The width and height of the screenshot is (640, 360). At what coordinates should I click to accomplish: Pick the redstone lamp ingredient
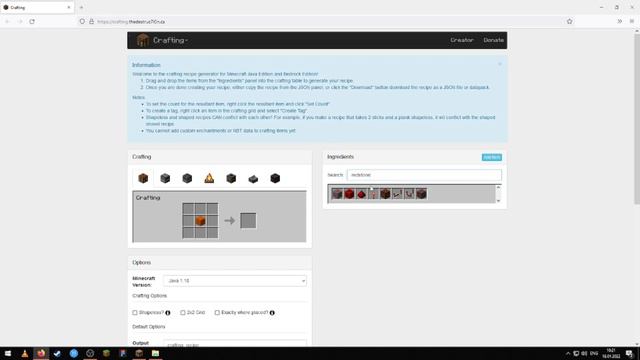click(x=385, y=194)
